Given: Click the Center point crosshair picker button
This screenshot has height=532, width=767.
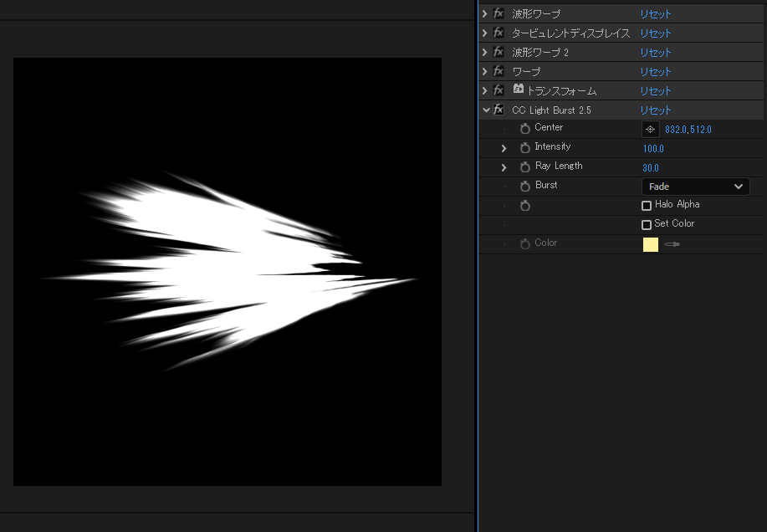Looking at the screenshot, I should point(650,130).
